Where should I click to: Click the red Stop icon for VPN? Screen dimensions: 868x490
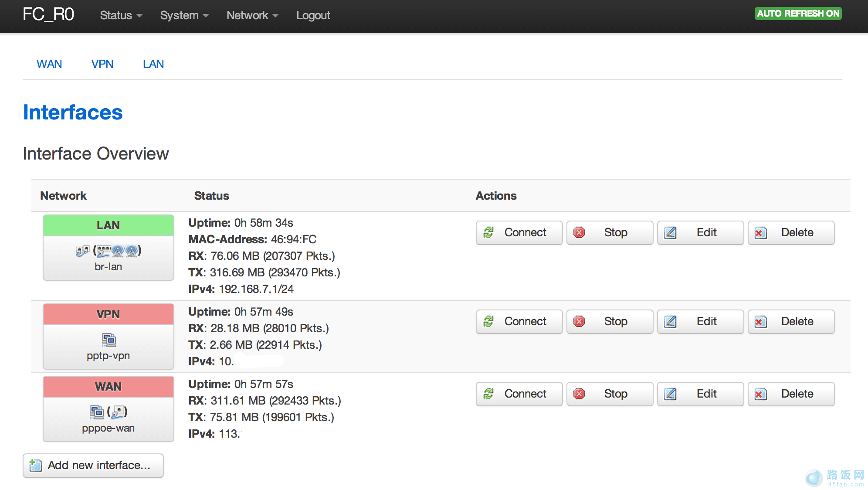tap(579, 321)
